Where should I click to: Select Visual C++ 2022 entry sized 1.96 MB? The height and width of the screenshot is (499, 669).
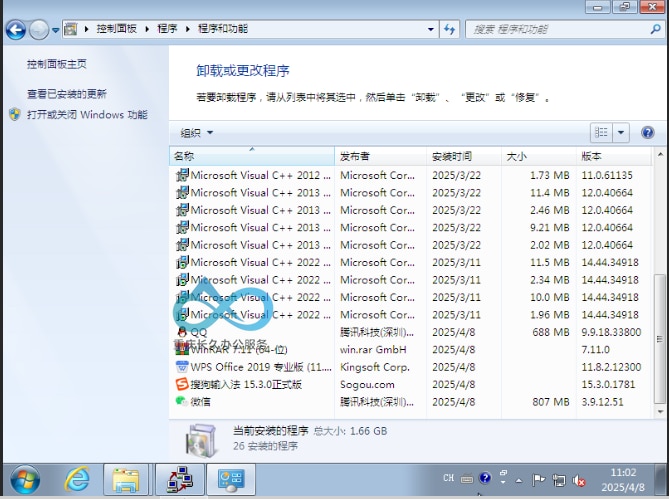point(410,315)
